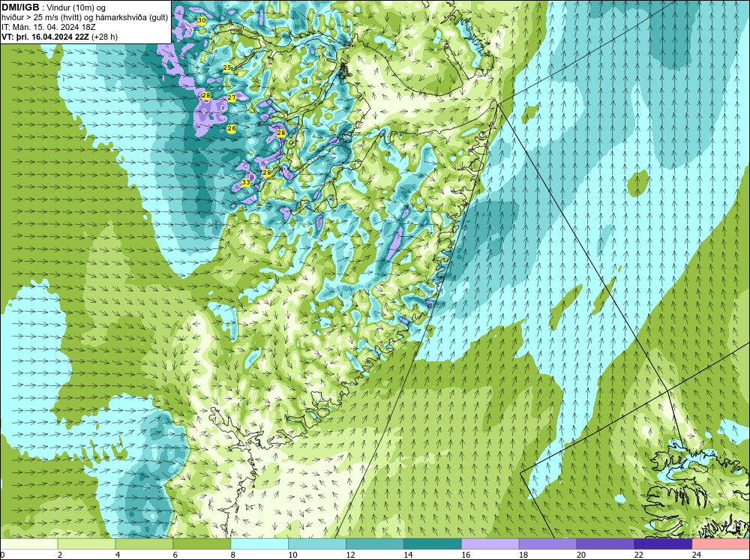
Task: Click the legend scale number "24"
Action: (x=696, y=555)
